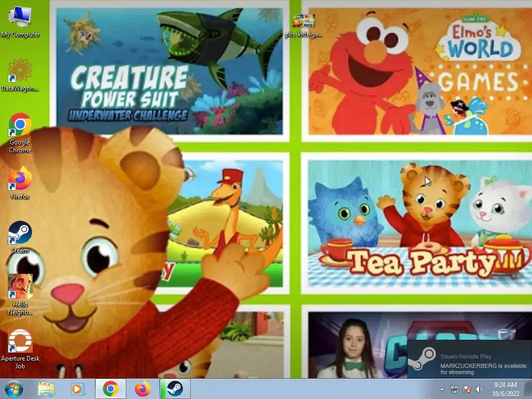Switch to Steam in the taskbar
This screenshot has width=532, height=399.
point(175,389)
